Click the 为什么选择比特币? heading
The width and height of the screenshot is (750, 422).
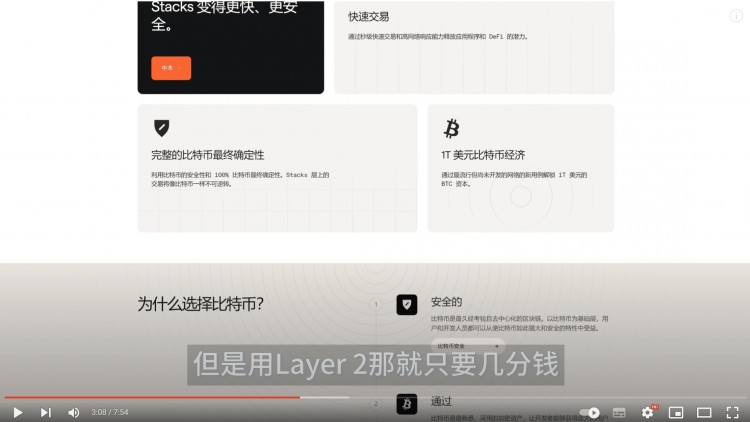coord(200,304)
